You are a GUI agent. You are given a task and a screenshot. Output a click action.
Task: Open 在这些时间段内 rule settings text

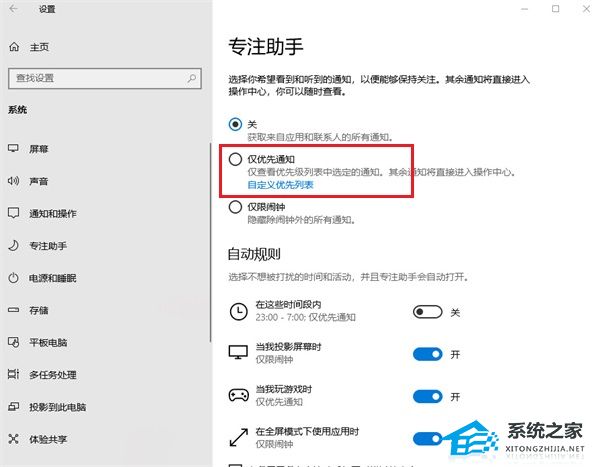[288, 305]
